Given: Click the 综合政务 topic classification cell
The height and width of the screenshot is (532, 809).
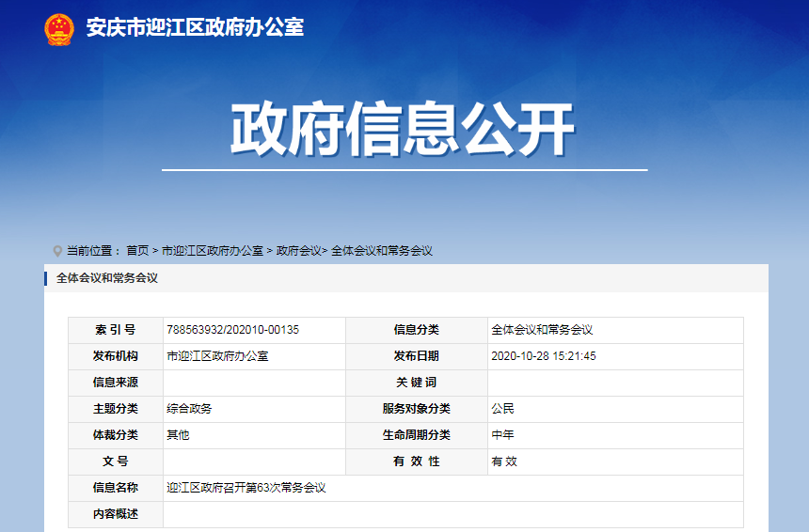Looking at the screenshot, I should [254, 409].
